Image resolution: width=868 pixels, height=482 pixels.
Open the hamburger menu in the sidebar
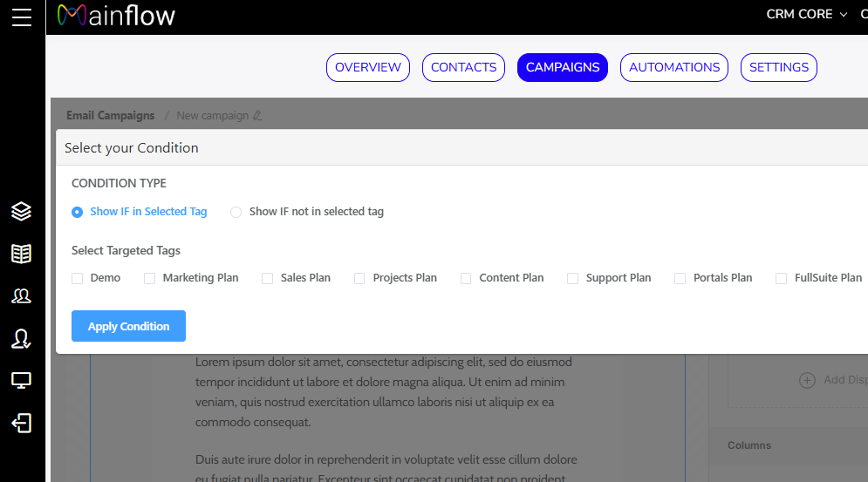click(22, 17)
